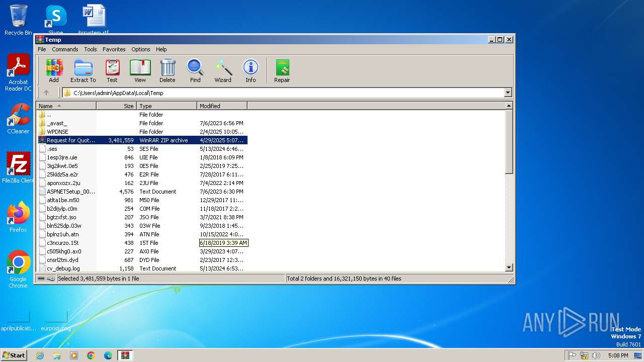This screenshot has height=362, width=644.
Task: Open the Find magnifier tool
Action: click(195, 70)
